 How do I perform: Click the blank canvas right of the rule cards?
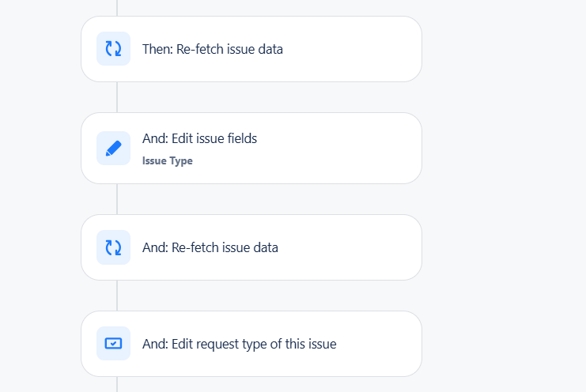(505, 196)
